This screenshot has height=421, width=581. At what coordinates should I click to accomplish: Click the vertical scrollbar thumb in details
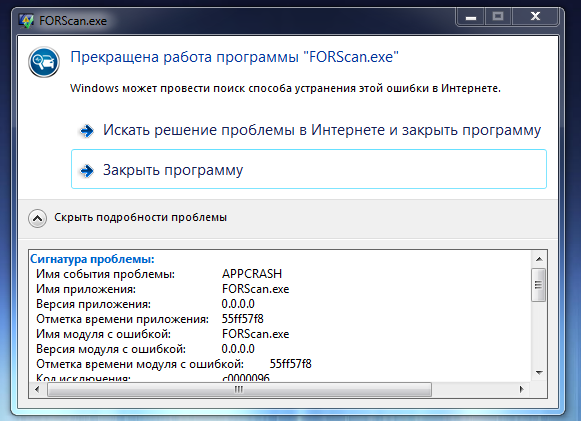[x=539, y=285]
